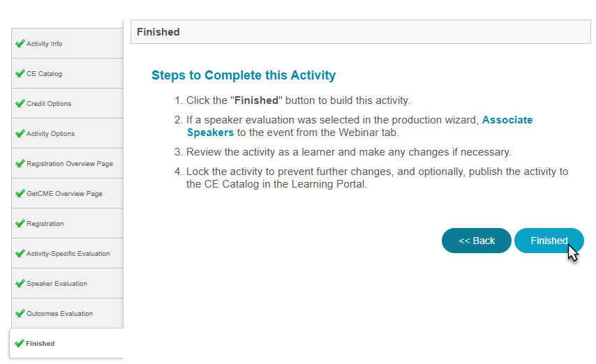Select the Outcomes Evaluation step
The width and height of the screenshot is (596, 364).
tap(67, 314)
